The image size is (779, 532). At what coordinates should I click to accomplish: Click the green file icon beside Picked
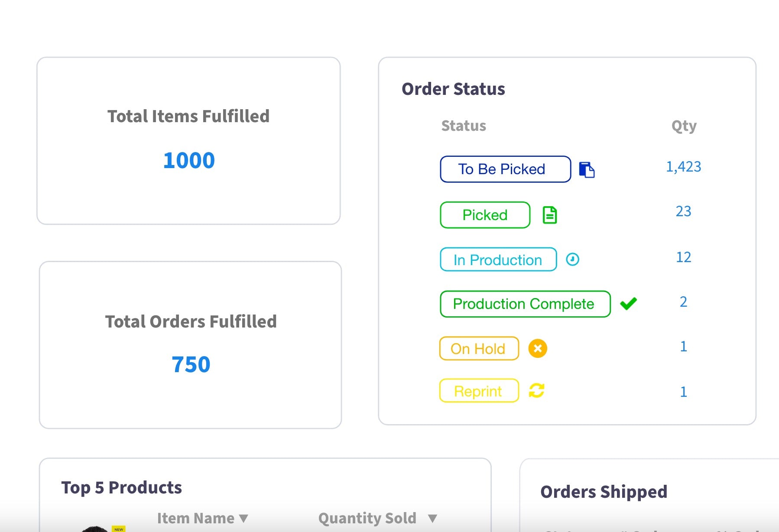[550, 215]
